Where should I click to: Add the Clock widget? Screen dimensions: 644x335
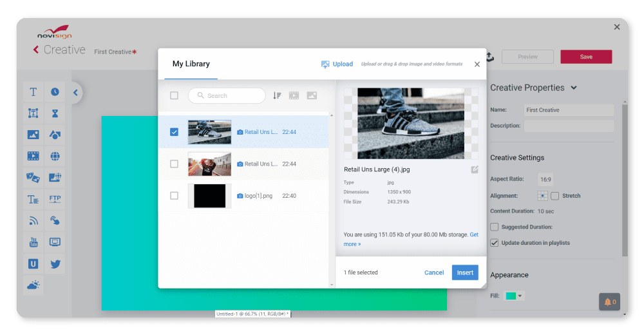pyautogui.click(x=55, y=92)
